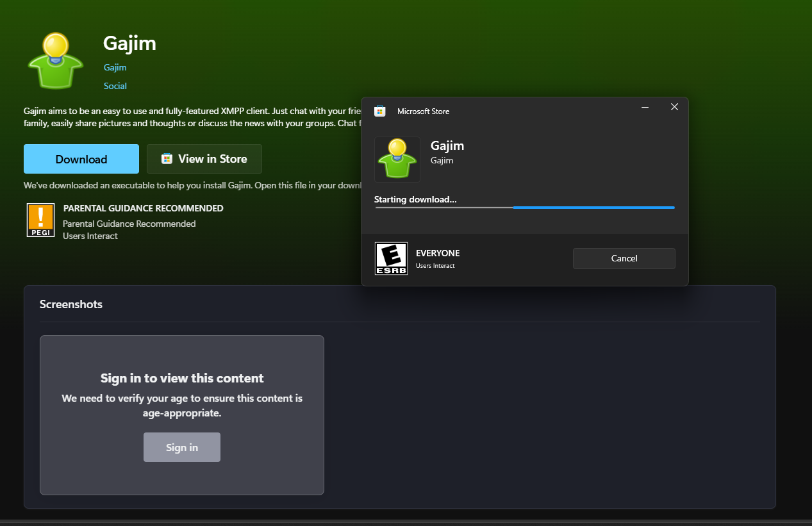The width and height of the screenshot is (812, 526).
Task: Click the EVERYONE rating text in dialog
Action: coord(438,253)
